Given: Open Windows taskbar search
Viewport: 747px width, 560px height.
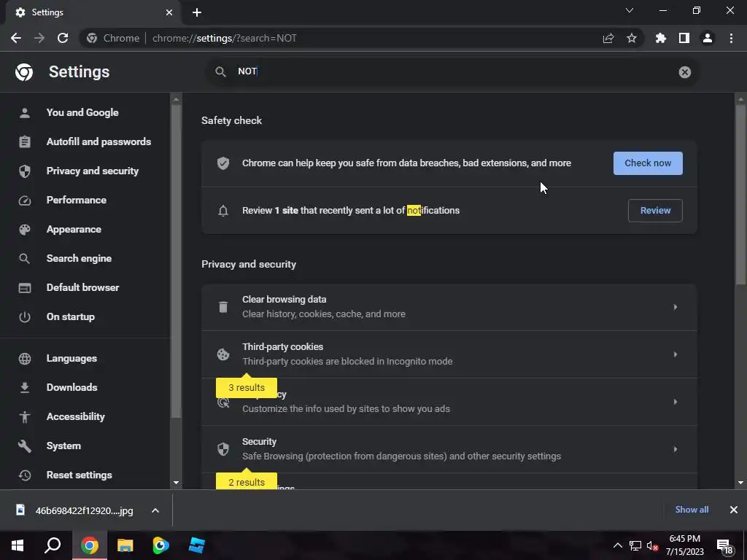Looking at the screenshot, I should coord(53,545).
